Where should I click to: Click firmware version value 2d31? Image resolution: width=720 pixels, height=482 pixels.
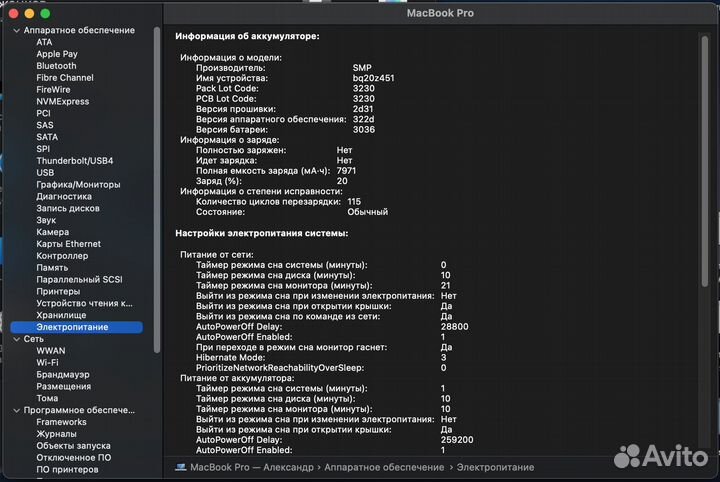pos(363,109)
